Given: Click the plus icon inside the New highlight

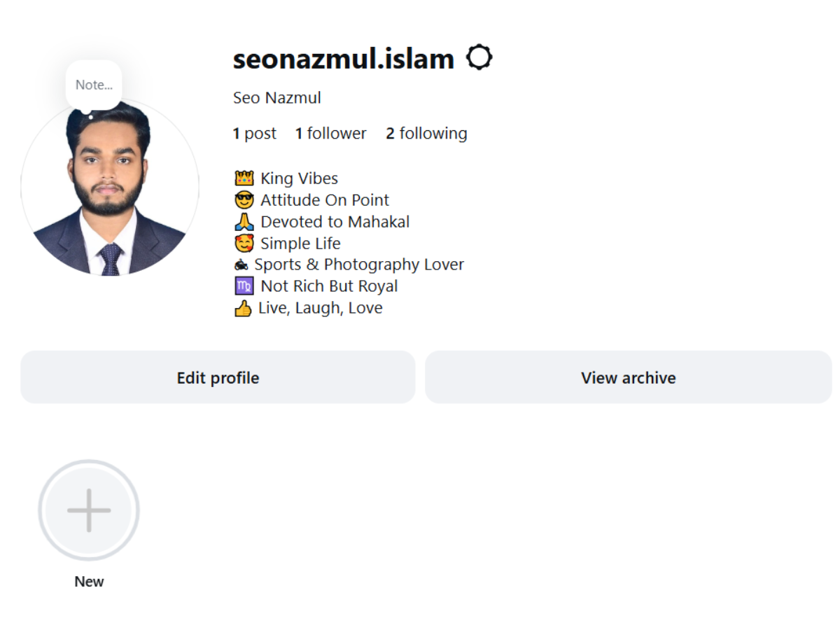Looking at the screenshot, I should tap(89, 510).
